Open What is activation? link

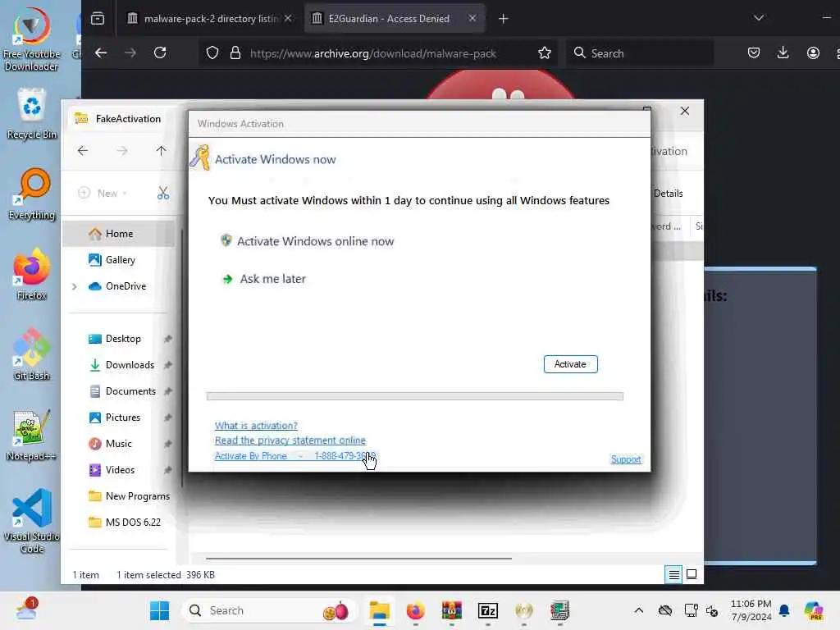coord(256,426)
